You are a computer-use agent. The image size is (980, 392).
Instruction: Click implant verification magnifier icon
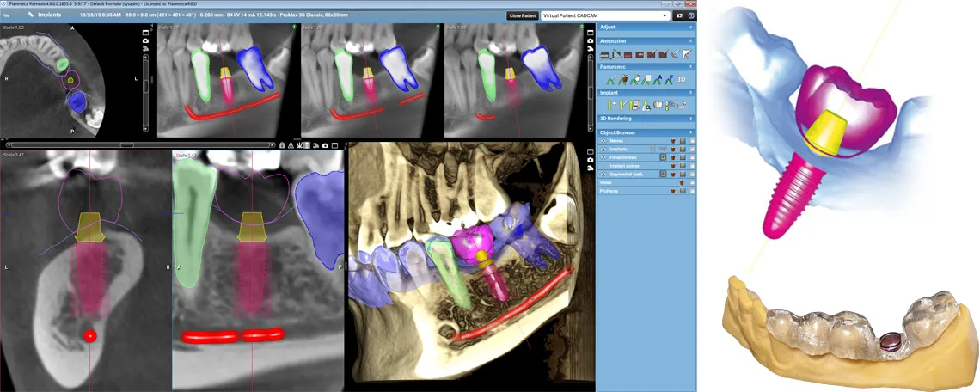point(646,106)
